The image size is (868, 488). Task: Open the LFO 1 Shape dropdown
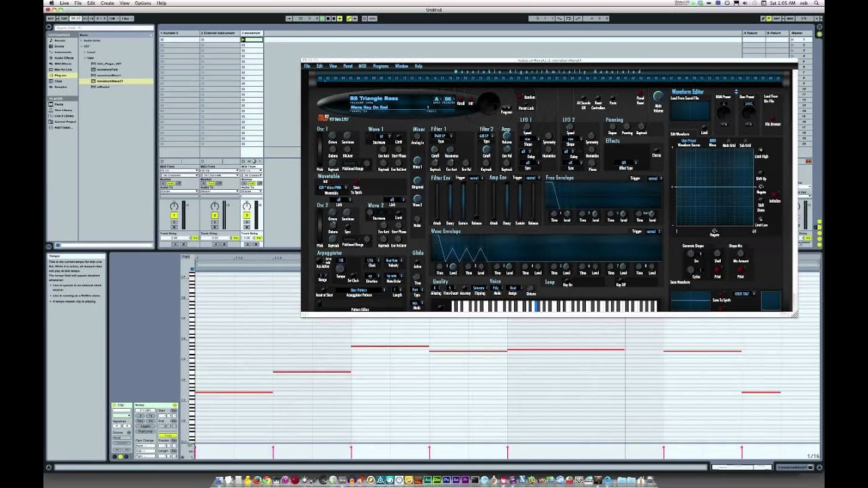[528, 139]
